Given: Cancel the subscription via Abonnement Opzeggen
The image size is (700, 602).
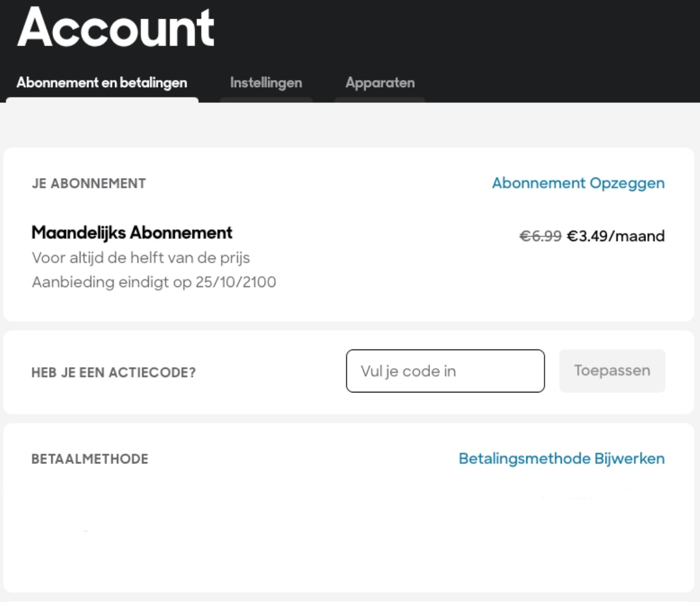Looking at the screenshot, I should coord(578,183).
